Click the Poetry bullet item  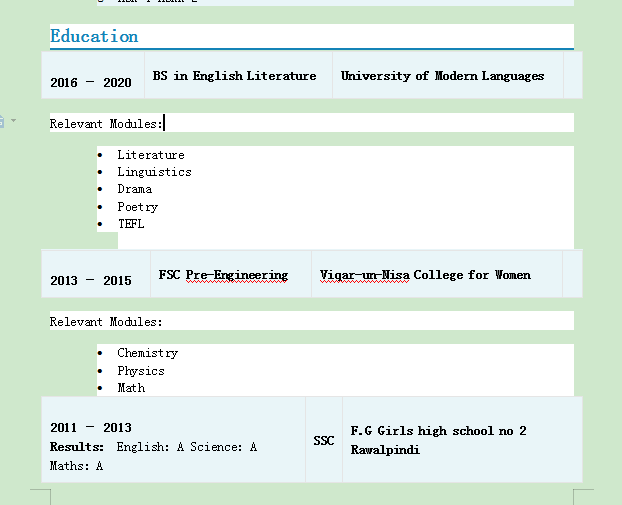click(x=137, y=207)
